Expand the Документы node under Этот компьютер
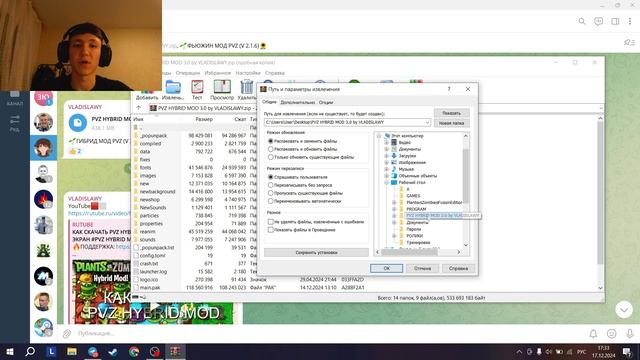 pyautogui.click(x=387, y=149)
